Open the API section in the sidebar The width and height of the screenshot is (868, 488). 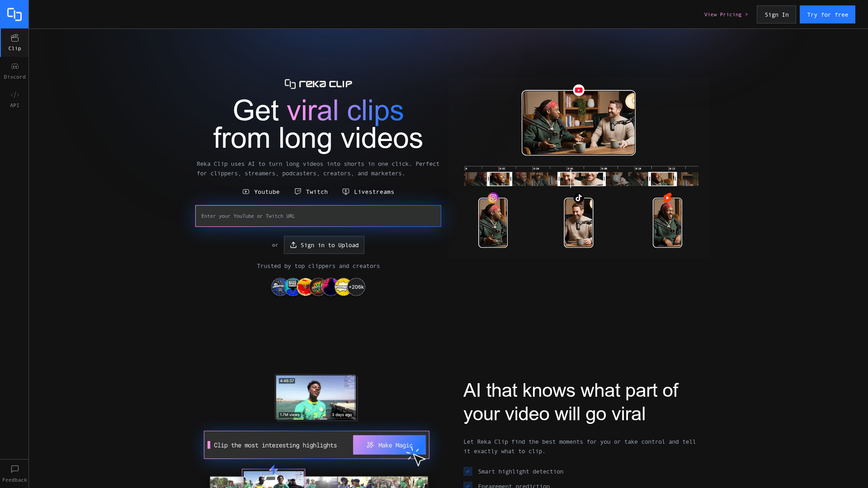tap(14, 99)
